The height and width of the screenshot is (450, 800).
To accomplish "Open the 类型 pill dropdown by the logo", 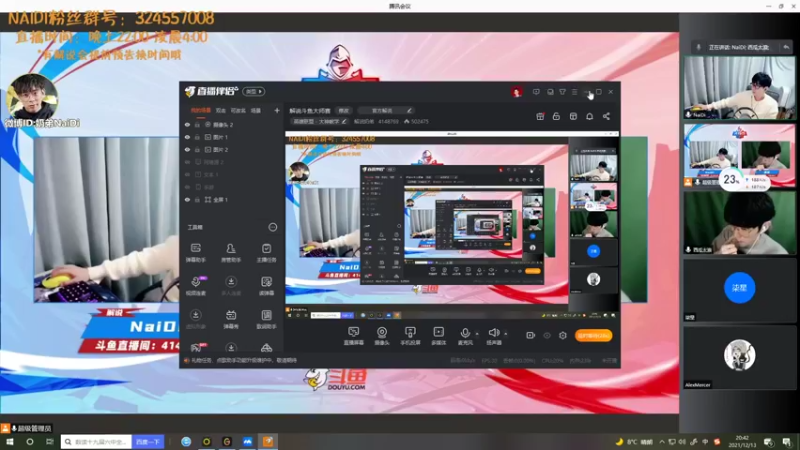I will (x=254, y=91).
